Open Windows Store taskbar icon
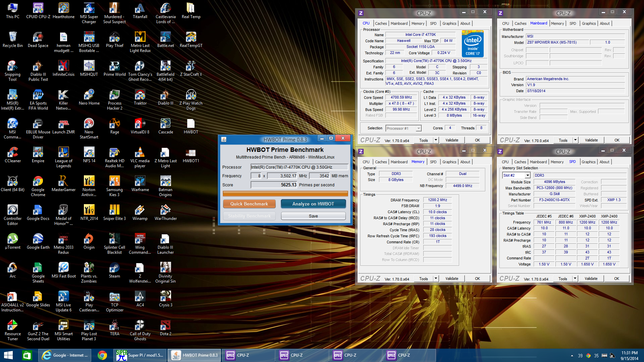Viewport: 644px width, 362px height. click(x=27, y=355)
